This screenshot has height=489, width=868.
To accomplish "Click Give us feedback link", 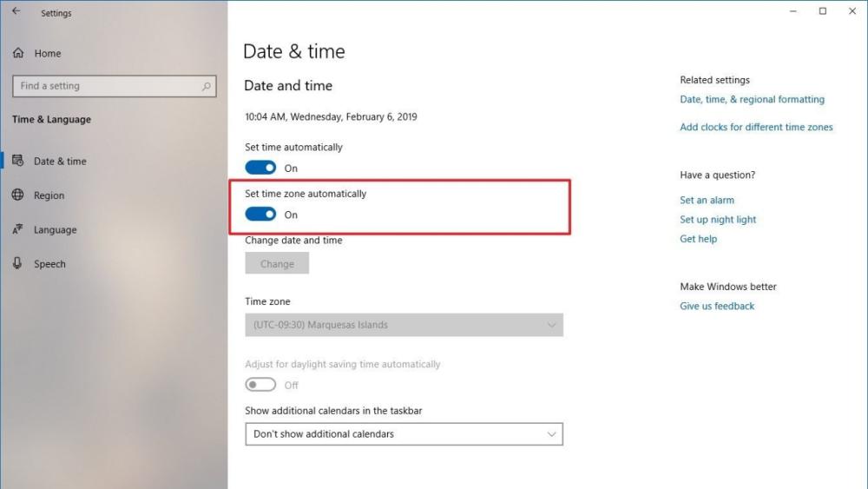I will pos(717,306).
